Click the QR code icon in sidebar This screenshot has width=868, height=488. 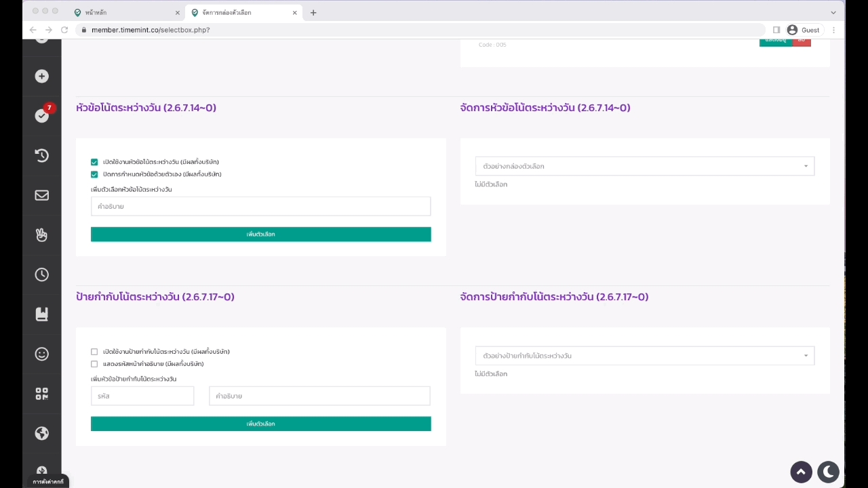tap(42, 394)
